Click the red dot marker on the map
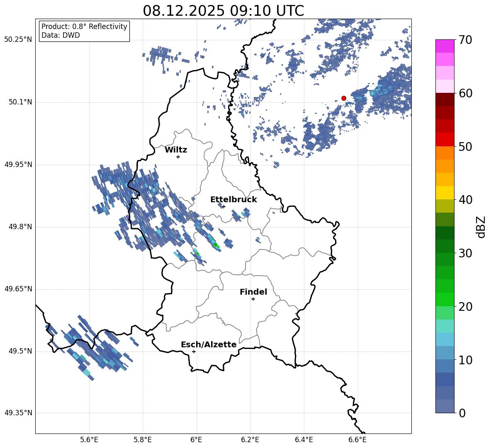Viewport: 491px width, 448px height. (344, 98)
